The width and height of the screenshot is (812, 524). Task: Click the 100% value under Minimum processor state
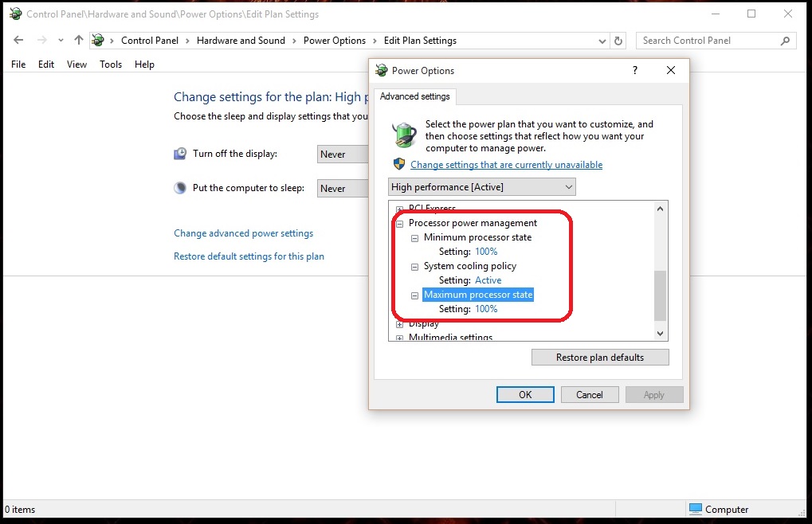[486, 252]
